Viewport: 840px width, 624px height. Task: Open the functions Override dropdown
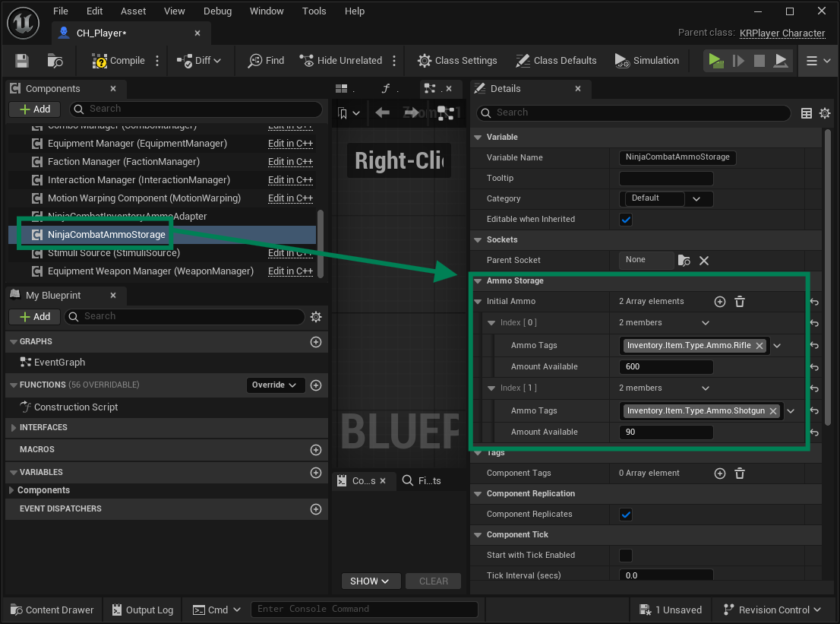[x=275, y=385]
